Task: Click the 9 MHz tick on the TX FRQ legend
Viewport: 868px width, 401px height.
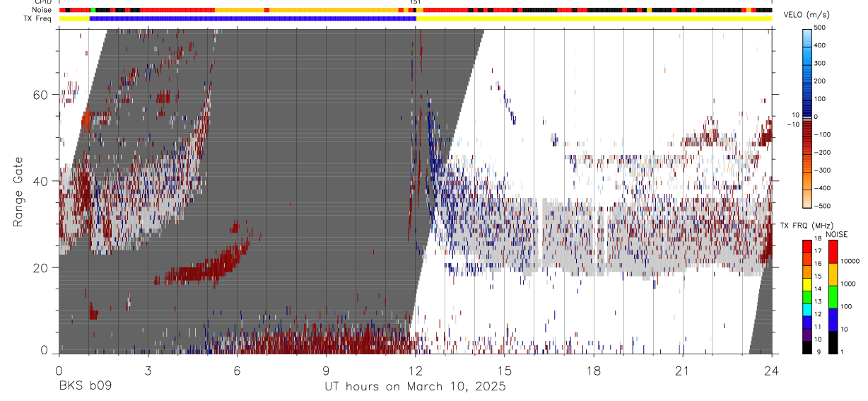Action: click(x=818, y=351)
